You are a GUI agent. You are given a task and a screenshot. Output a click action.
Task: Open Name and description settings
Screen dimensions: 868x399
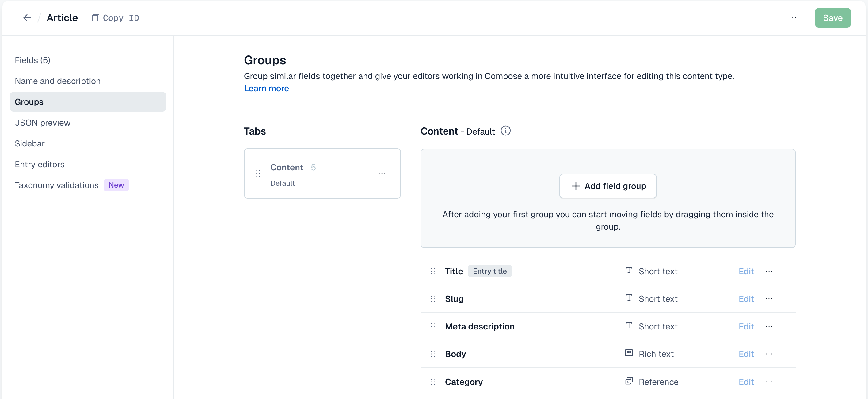pyautogui.click(x=58, y=80)
